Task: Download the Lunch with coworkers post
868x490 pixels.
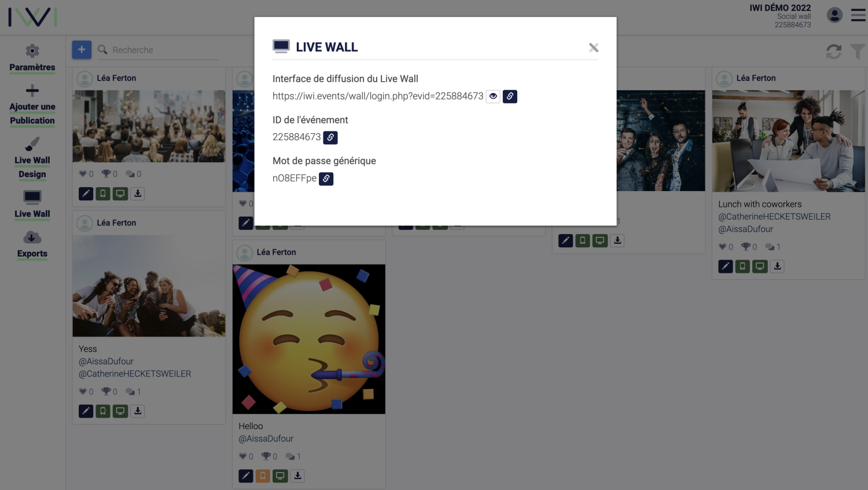Action: [x=777, y=266]
